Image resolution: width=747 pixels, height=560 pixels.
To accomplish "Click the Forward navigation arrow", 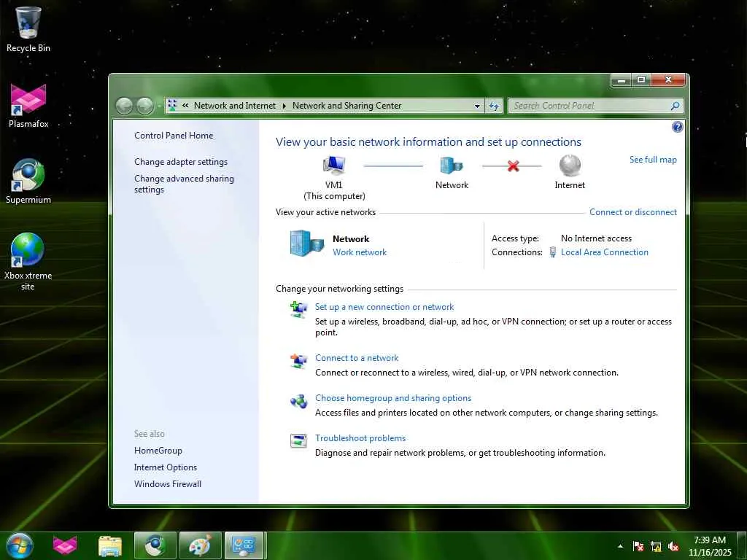I will 145,106.
